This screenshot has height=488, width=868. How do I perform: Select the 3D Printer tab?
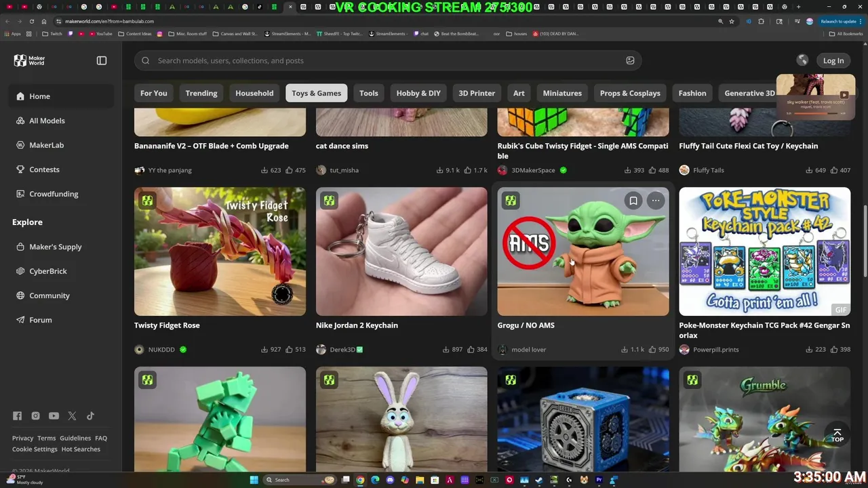tap(477, 93)
